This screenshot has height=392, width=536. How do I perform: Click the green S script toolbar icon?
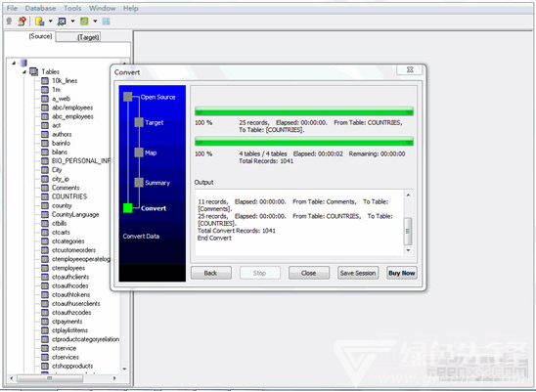(x=84, y=22)
